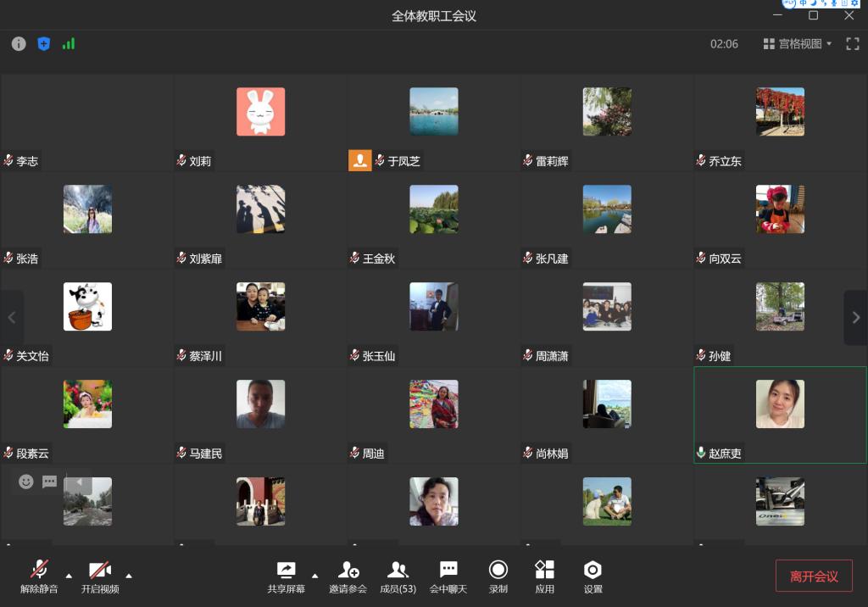Viewport: 868px width, 607px height.
Task: Open 会中聊天 chat icon
Action: click(448, 576)
